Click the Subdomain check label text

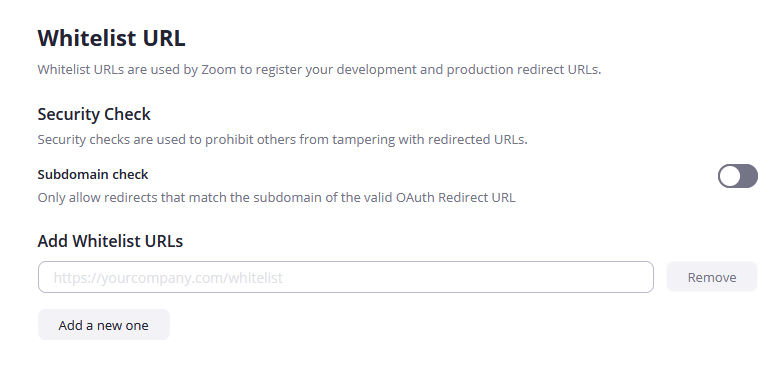coord(93,174)
